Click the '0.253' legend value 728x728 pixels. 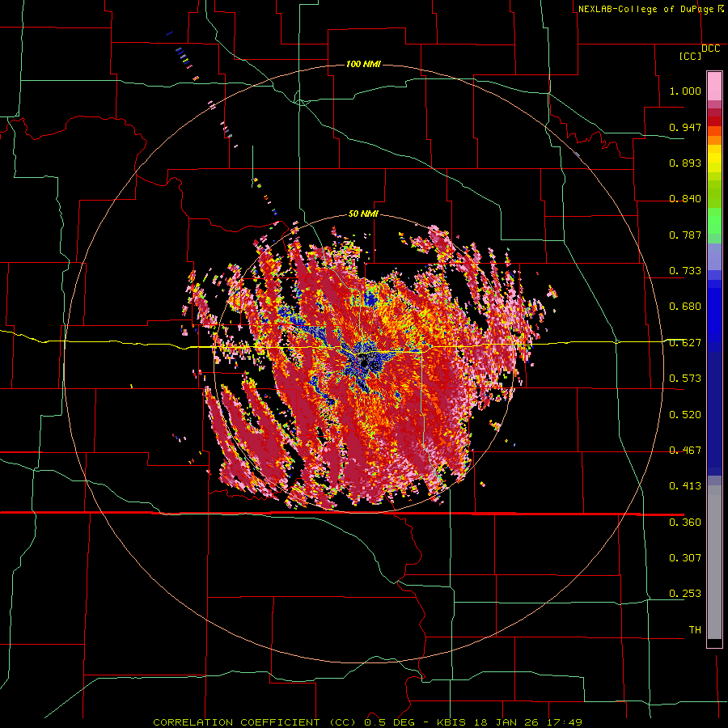(x=685, y=594)
